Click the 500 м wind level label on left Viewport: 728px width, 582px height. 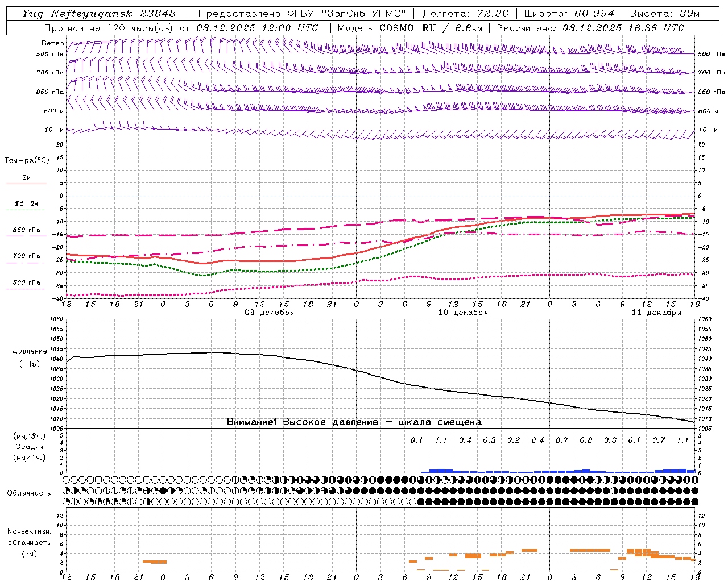coord(54,111)
